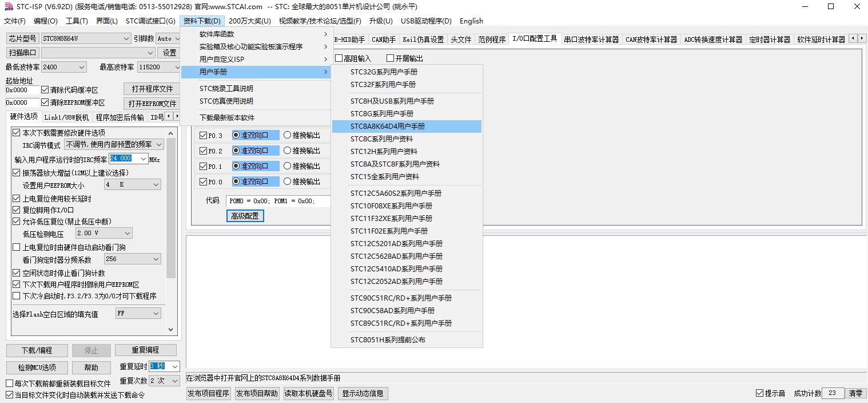Open STC8A8K64D4用户手册 menu entry
This screenshot has width=868, height=403.
[407, 126]
